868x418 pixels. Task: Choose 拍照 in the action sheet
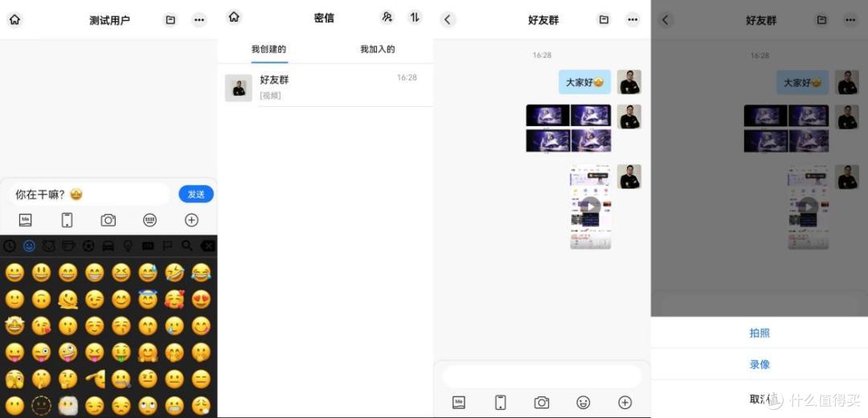(x=759, y=334)
